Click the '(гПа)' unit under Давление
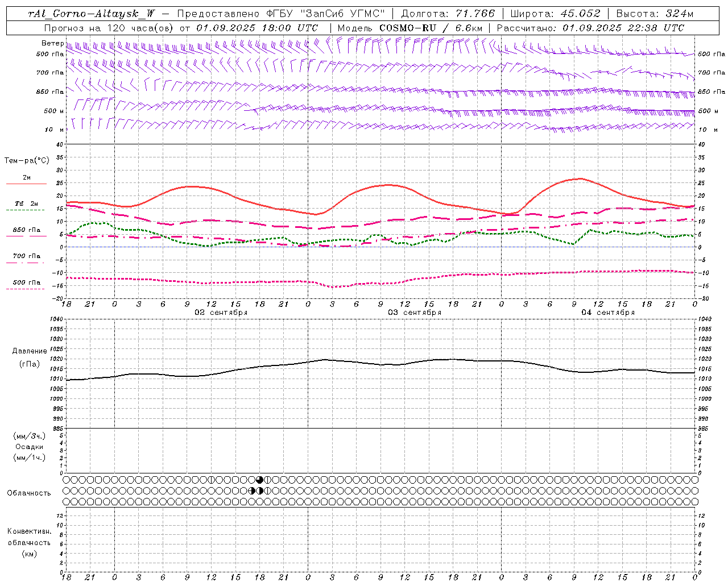 [x=30, y=364]
